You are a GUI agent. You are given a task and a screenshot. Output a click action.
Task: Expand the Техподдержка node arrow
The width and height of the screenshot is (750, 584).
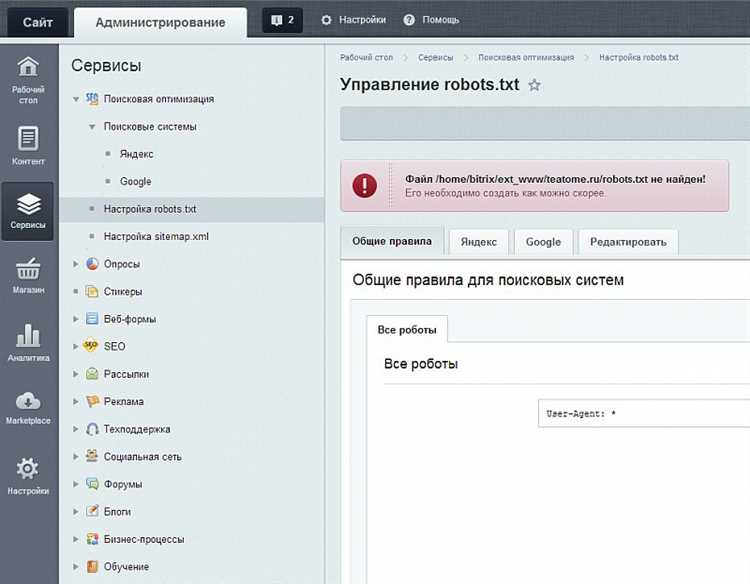point(76,429)
